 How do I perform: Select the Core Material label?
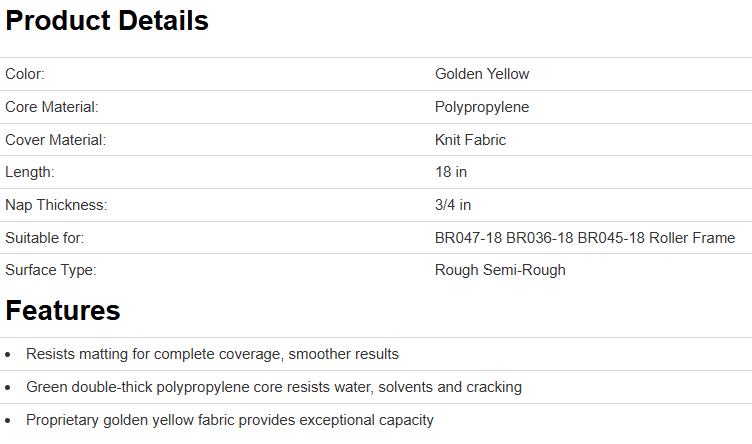click(52, 107)
